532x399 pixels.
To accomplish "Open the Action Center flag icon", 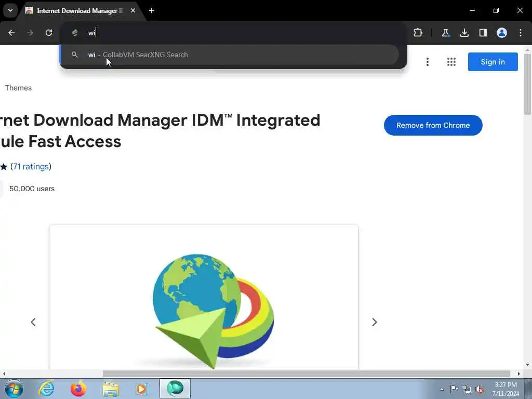I will (x=454, y=389).
